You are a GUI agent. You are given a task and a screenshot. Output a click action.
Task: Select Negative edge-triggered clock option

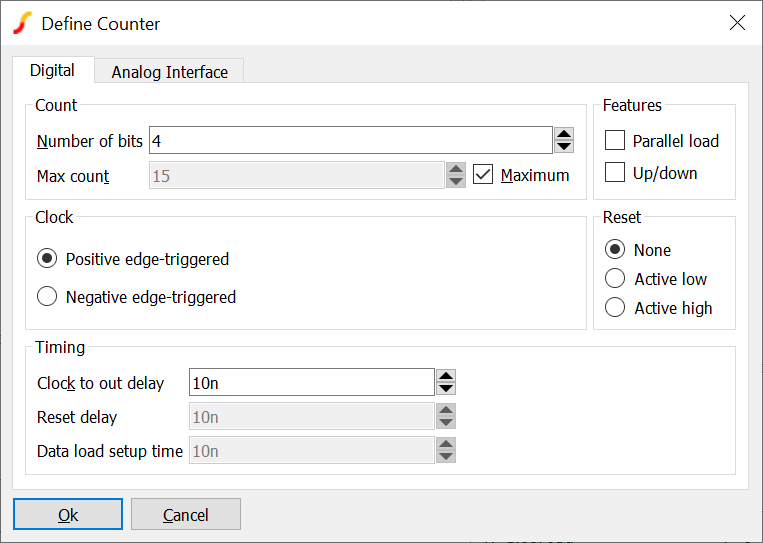pyautogui.click(x=46, y=296)
